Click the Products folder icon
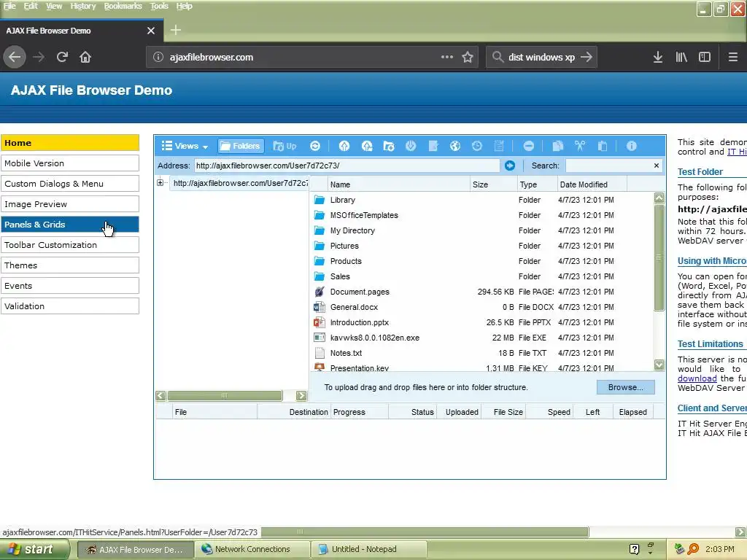This screenshot has height=560, width=747. click(320, 261)
